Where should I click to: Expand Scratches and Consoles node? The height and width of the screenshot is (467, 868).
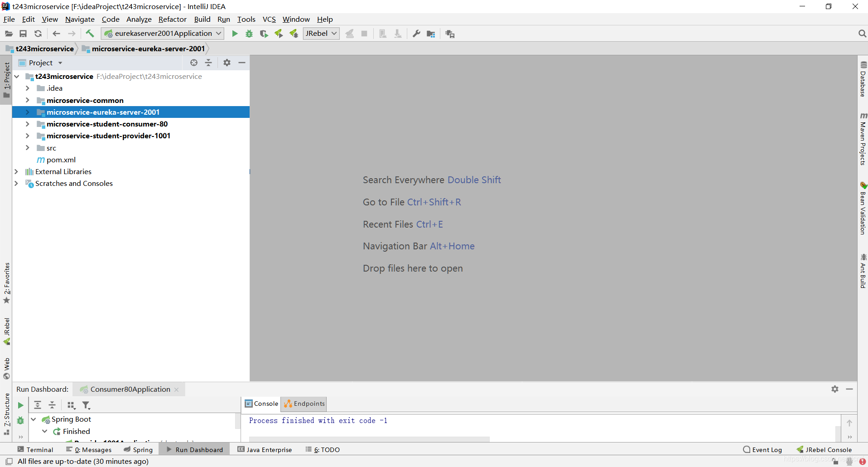[17, 183]
